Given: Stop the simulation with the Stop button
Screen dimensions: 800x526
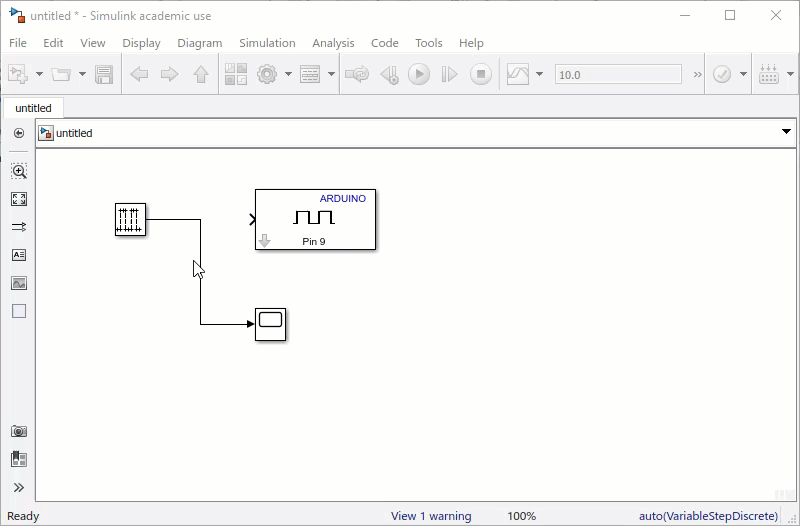Looking at the screenshot, I should tap(481, 74).
